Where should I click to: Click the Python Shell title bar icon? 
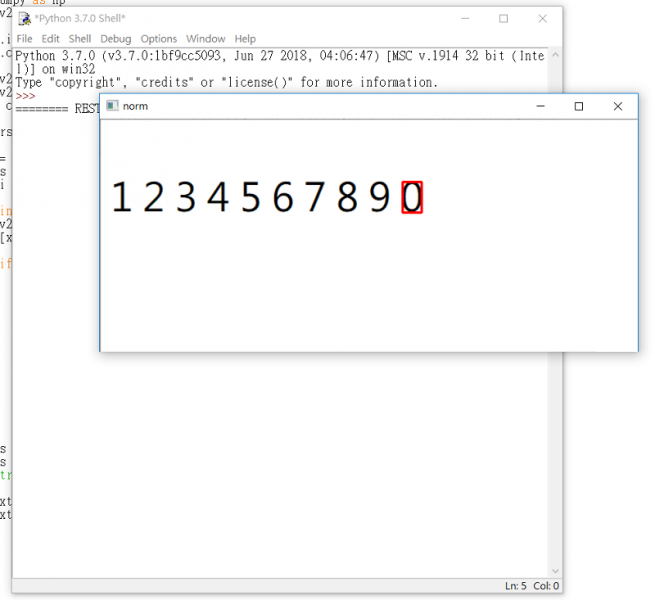[24, 19]
